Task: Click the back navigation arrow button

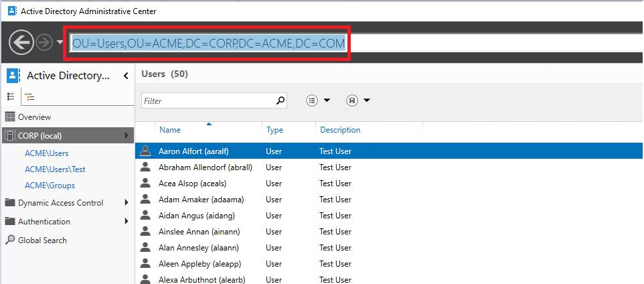Action: click(x=21, y=43)
